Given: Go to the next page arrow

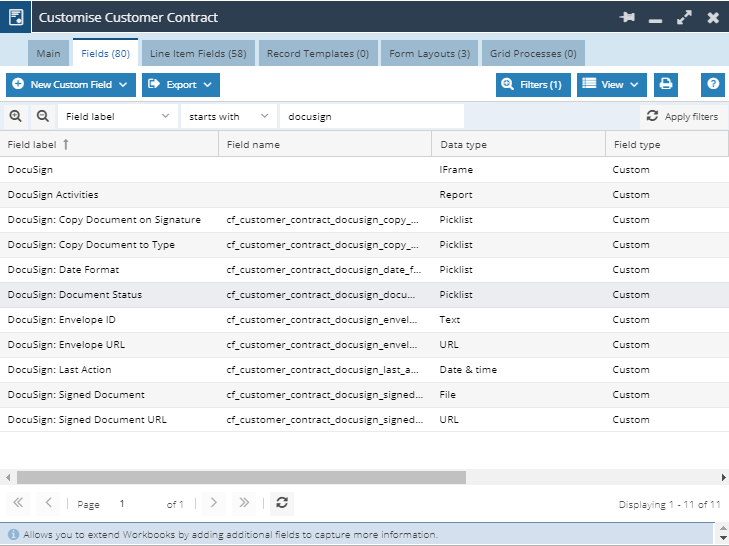Looking at the screenshot, I should [x=212, y=503].
